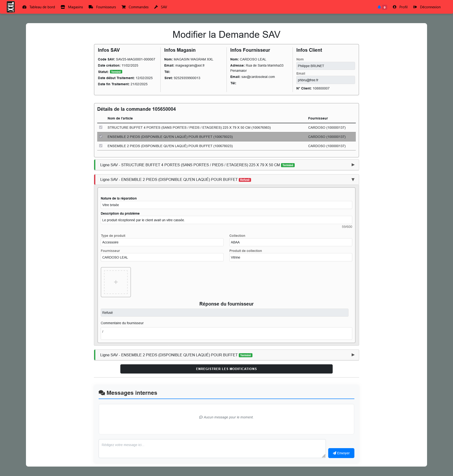Click the XXL logo icon
The width and height of the screenshot is (453, 476).
point(11,7)
